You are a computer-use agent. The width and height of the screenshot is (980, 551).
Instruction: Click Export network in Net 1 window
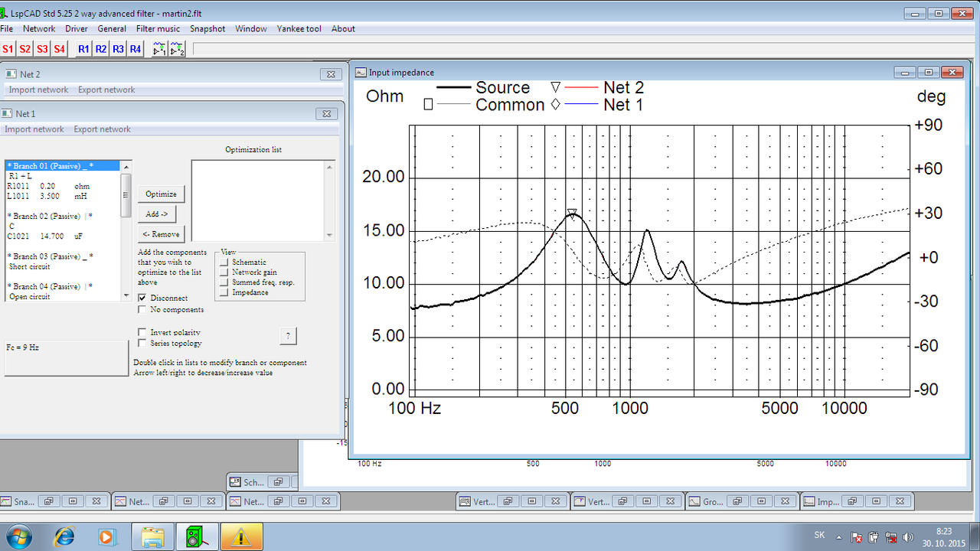(102, 129)
